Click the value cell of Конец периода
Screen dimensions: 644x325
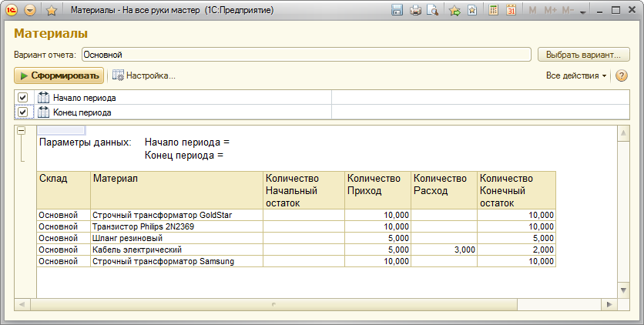(480, 112)
